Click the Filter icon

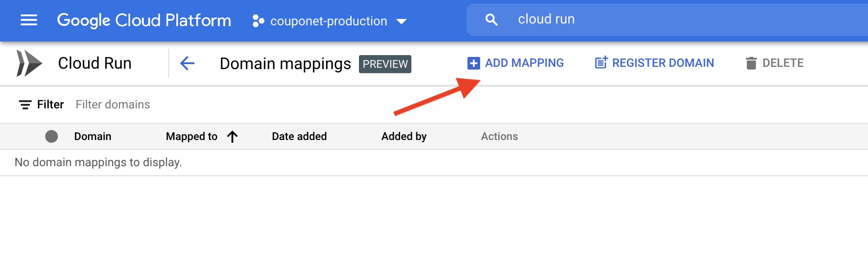click(x=25, y=105)
